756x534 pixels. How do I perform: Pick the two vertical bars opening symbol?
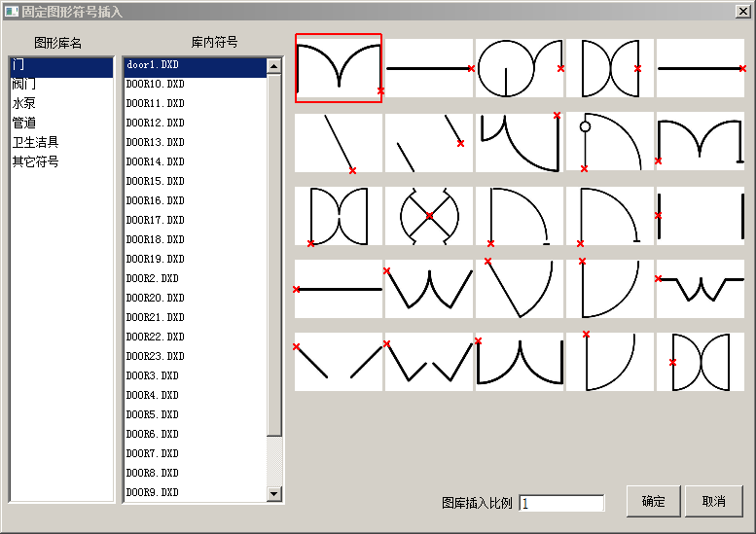coord(701,216)
